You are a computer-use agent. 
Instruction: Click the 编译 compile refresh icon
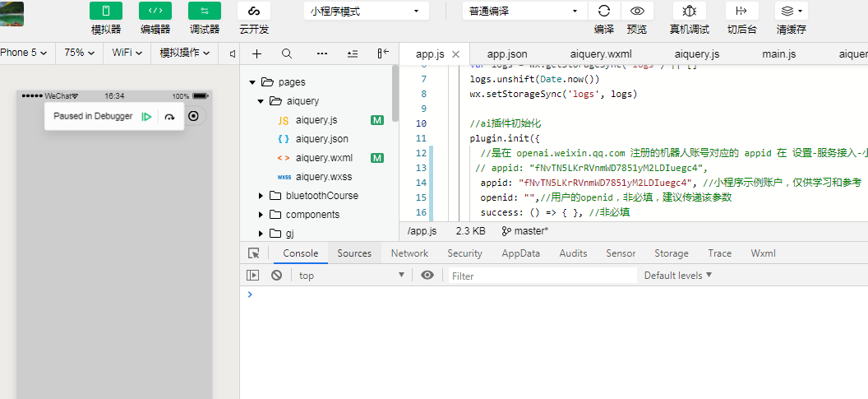pos(604,11)
